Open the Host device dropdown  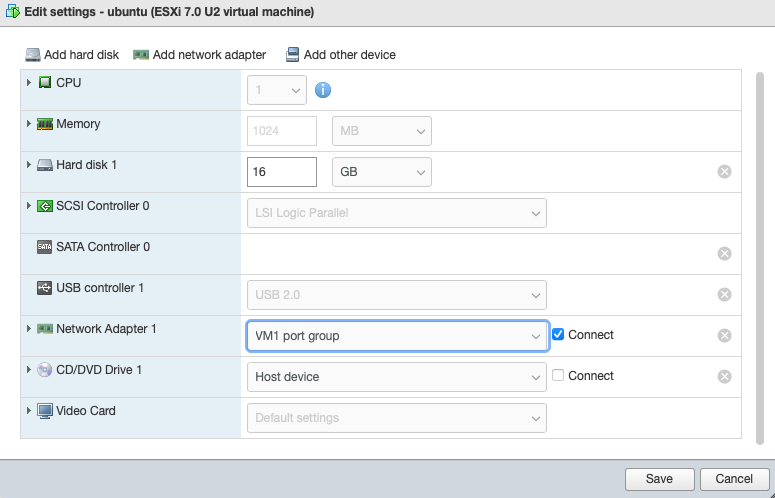point(396,377)
